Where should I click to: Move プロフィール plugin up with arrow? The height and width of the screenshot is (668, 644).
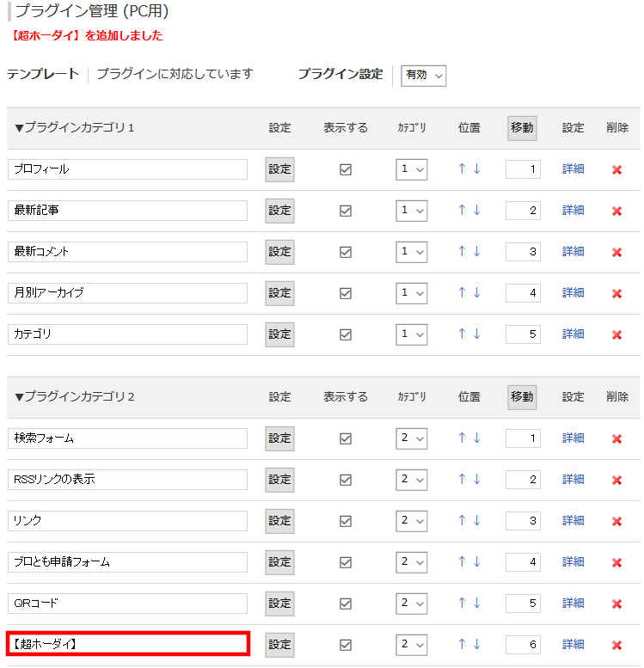[462, 169]
